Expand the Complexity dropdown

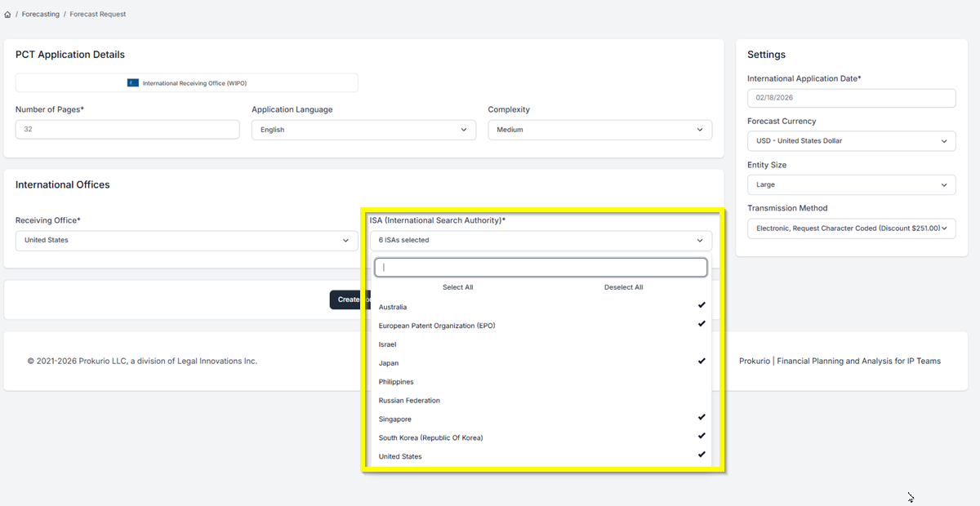tap(599, 130)
